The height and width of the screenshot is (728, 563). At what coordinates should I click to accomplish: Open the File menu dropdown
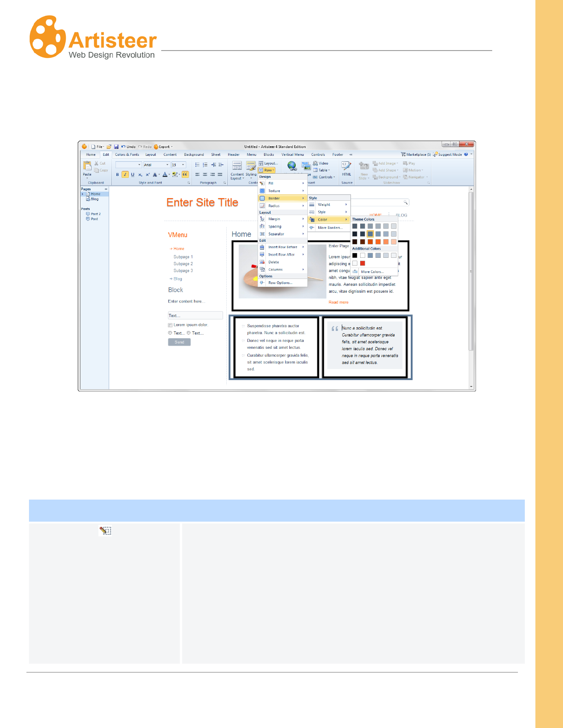[98, 147]
